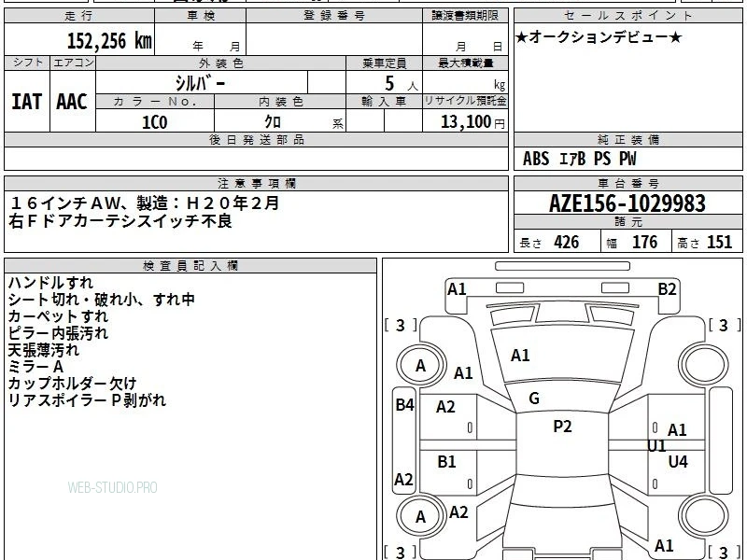Click the mileage value 152,256 km
747x560 pixels.
[109, 41]
